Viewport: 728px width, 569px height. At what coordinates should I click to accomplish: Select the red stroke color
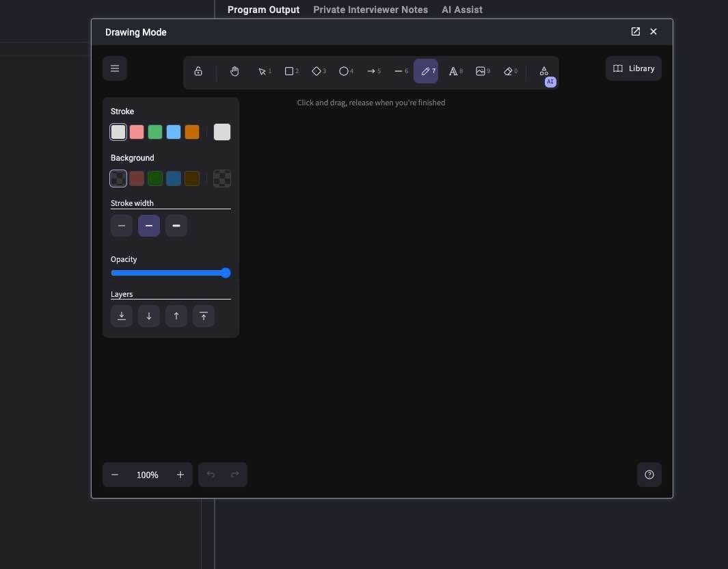coord(137,132)
